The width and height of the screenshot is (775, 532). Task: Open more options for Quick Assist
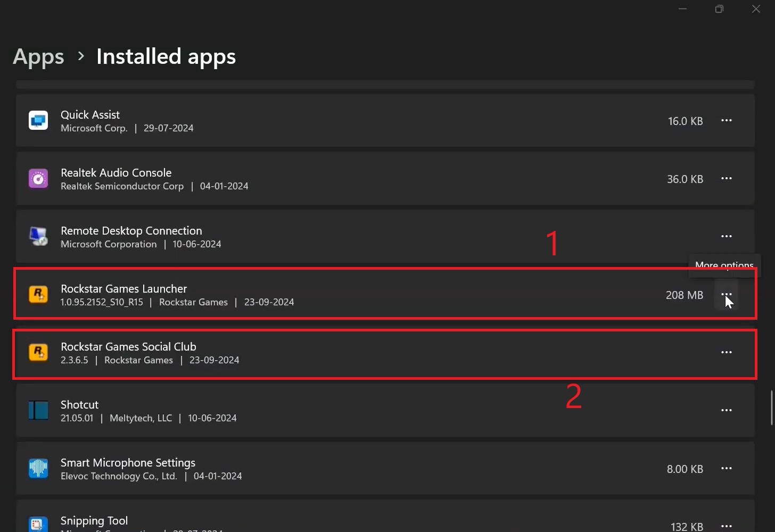click(726, 120)
